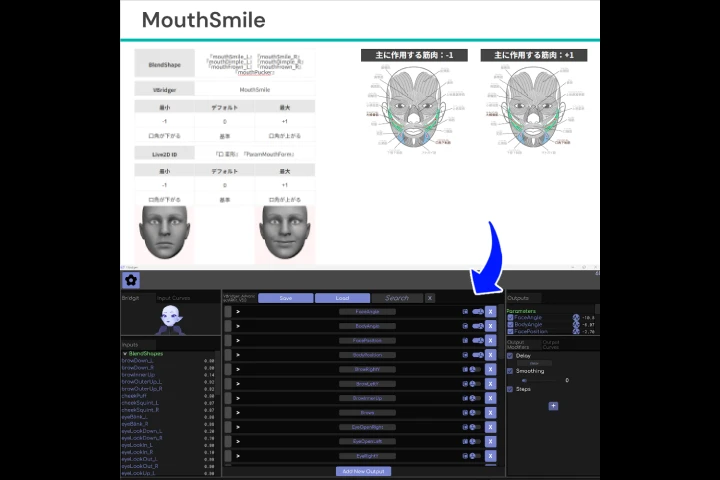Click the small square icon in BrowInnerUp row
This screenshot has height=480, width=720.
coord(465,398)
